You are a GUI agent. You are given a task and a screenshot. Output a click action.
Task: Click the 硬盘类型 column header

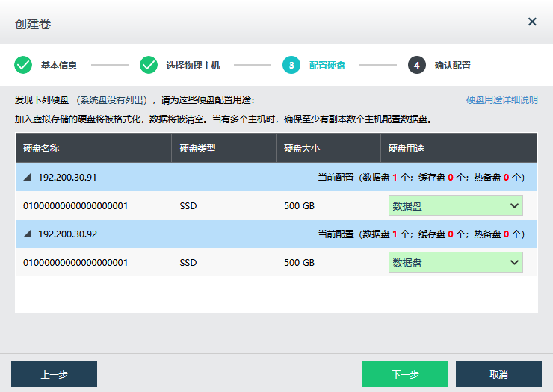197,148
